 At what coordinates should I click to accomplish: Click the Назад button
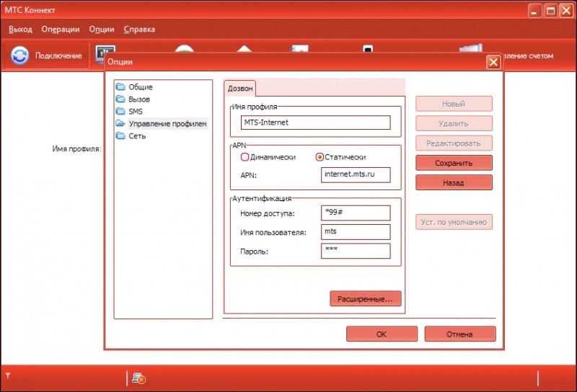point(454,182)
